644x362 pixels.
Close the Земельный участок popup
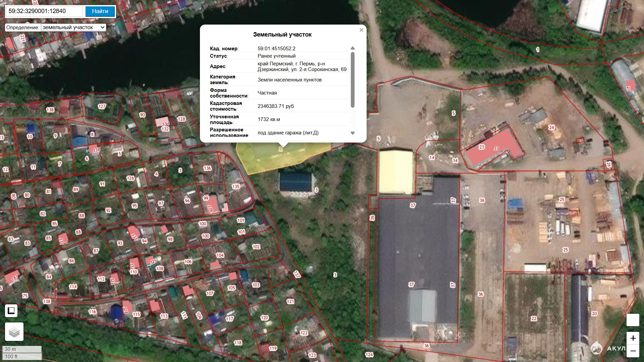[x=361, y=30]
